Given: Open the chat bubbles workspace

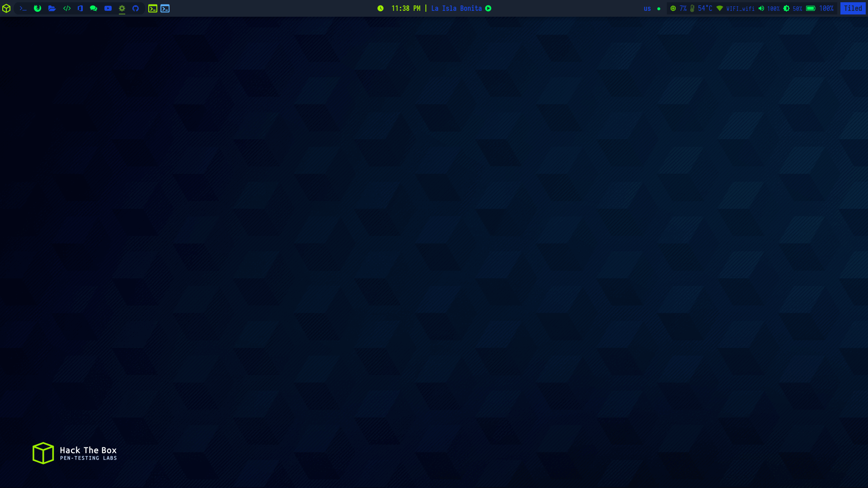Looking at the screenshot, I should coord(94,9).
